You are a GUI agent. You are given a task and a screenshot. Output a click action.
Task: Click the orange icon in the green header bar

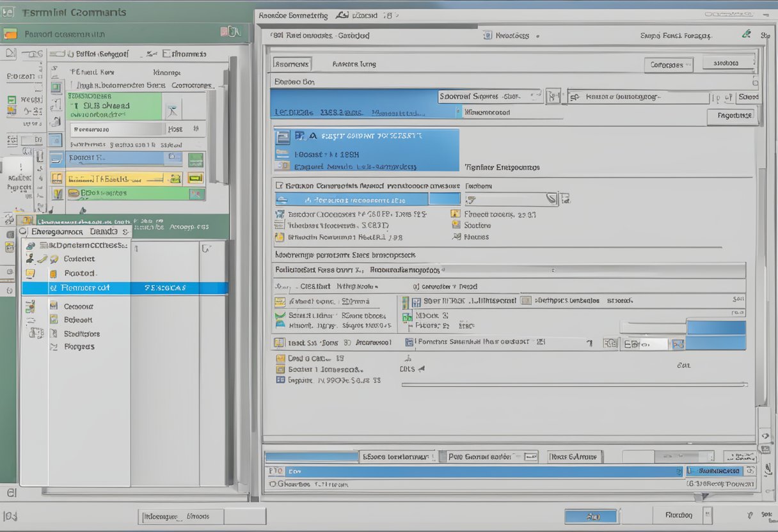pyautogui.click(x=10, y=34)
